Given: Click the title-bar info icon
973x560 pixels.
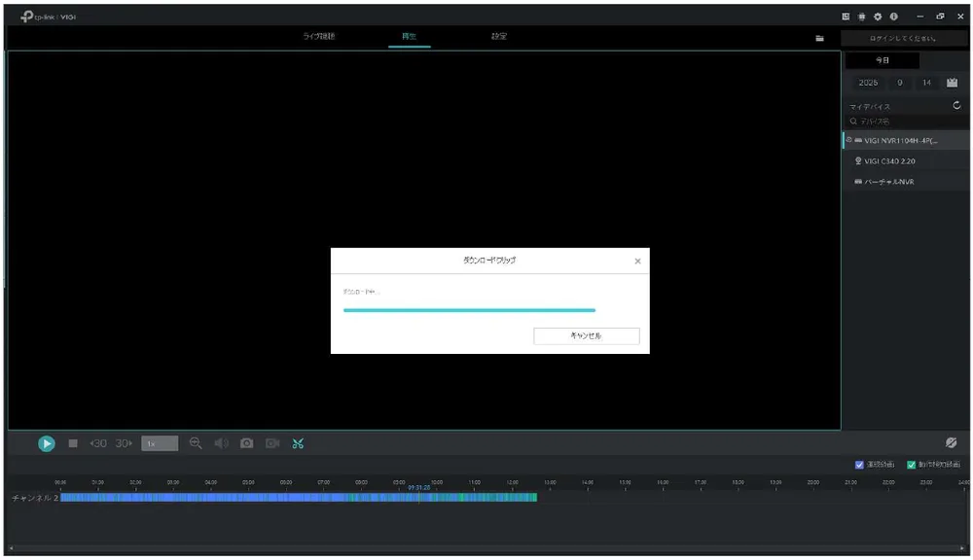Looking at the screenshot, I should [x=893, y=17].
